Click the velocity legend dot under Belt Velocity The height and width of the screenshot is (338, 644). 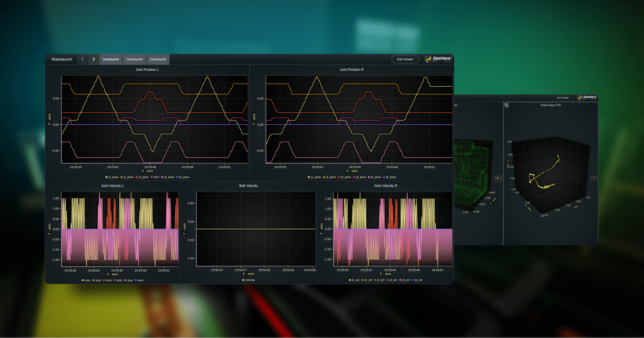(244, 280)
